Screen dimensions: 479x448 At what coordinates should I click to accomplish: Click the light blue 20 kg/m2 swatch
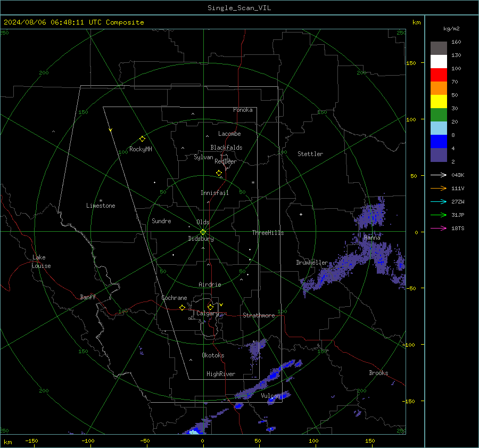click(439, 128)
